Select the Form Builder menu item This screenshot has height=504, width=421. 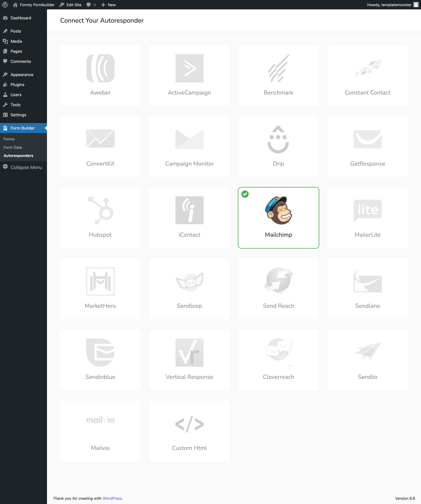pos(23,128)
